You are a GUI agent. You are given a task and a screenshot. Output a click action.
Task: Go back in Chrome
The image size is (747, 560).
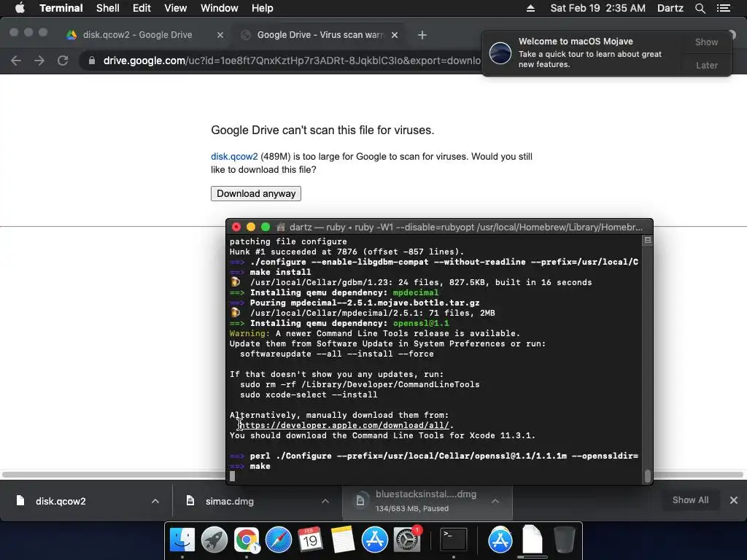(x=16, y=61)
